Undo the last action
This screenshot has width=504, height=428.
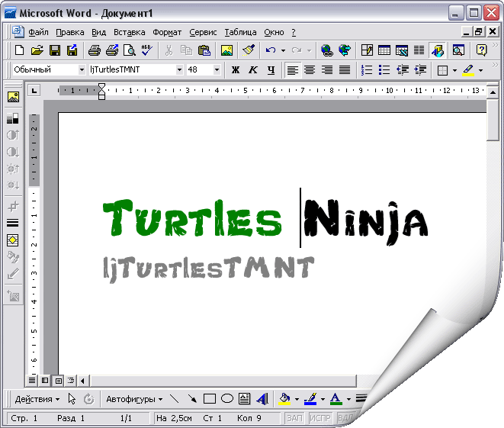click(271, 50)
